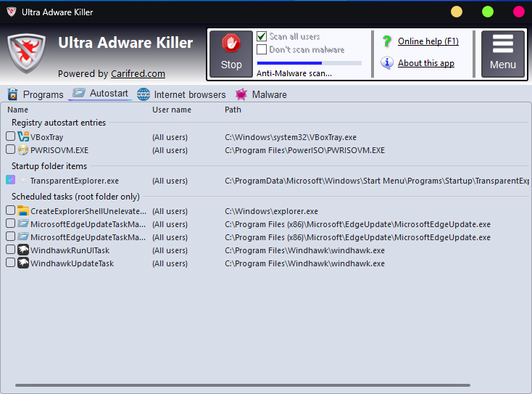Select the WindhawkUpdateTask row name

[x=72, y=263]
